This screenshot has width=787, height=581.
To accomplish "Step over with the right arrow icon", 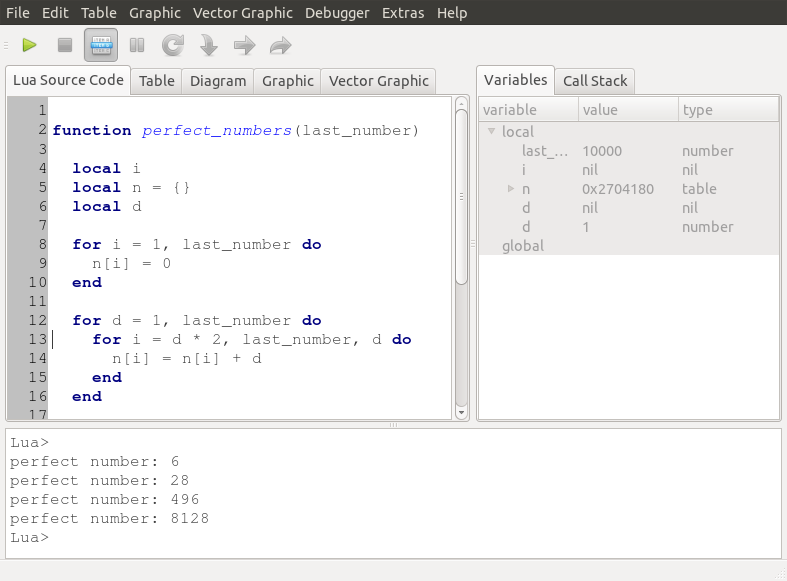I will click(244, 45).
